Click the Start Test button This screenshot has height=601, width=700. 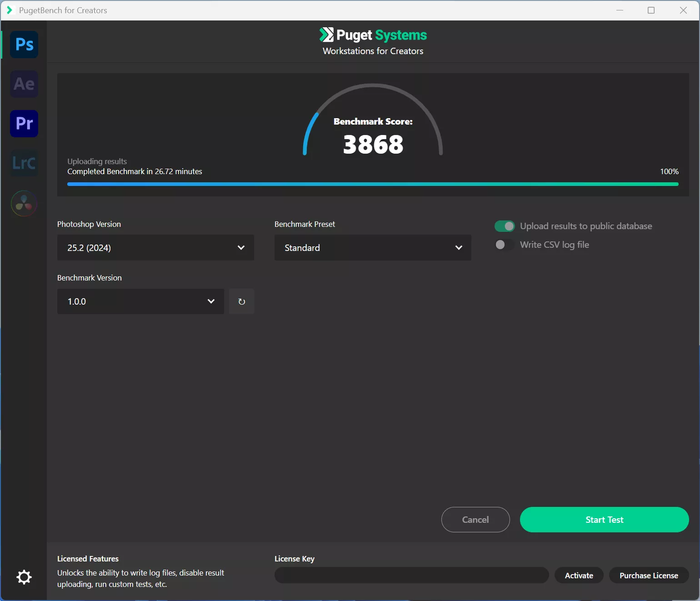click(x=605, y=520)
